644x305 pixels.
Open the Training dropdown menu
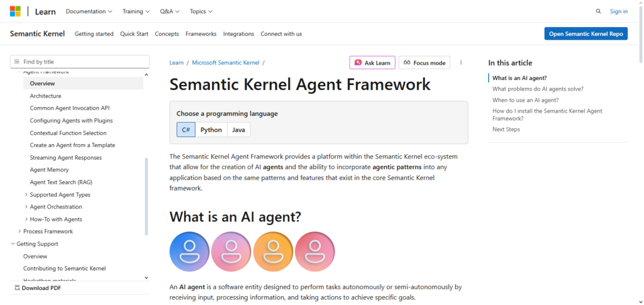coord(136,11)
